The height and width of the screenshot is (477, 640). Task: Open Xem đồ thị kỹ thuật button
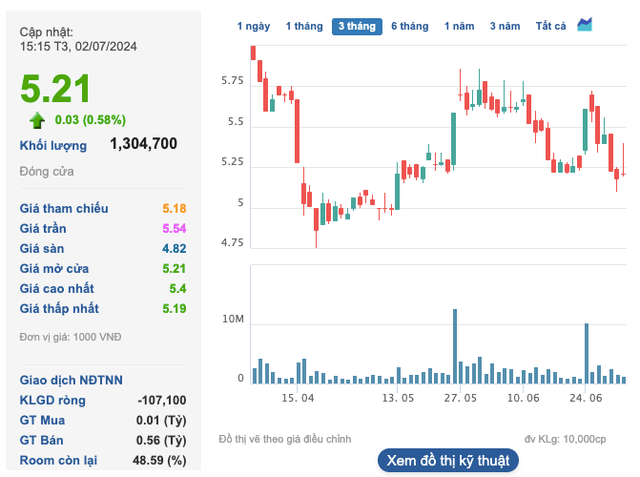pos(449,460)
